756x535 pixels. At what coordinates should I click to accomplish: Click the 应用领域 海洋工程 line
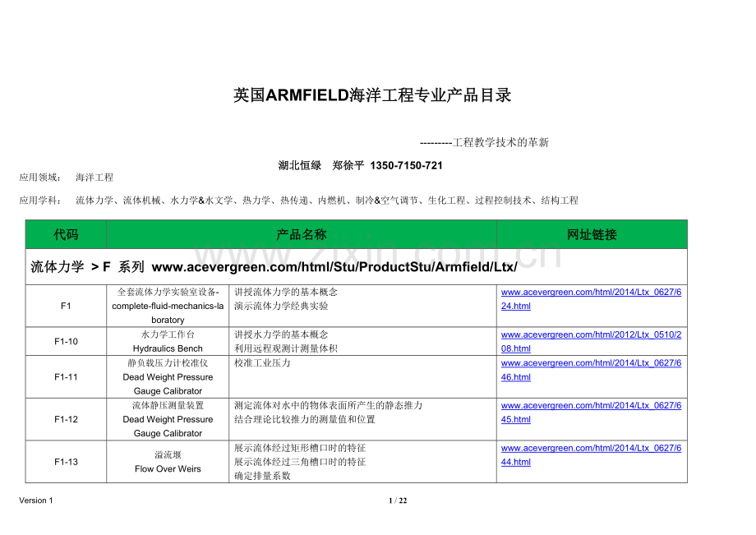click(x=66, y=178)
